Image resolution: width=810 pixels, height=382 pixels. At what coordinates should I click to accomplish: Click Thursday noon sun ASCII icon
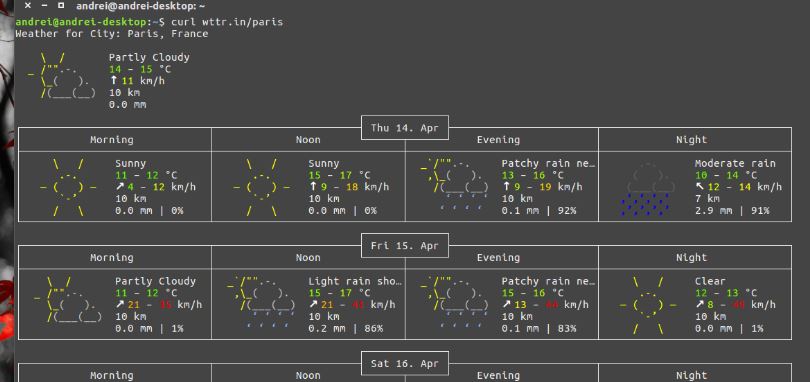[x=261, y=187]
